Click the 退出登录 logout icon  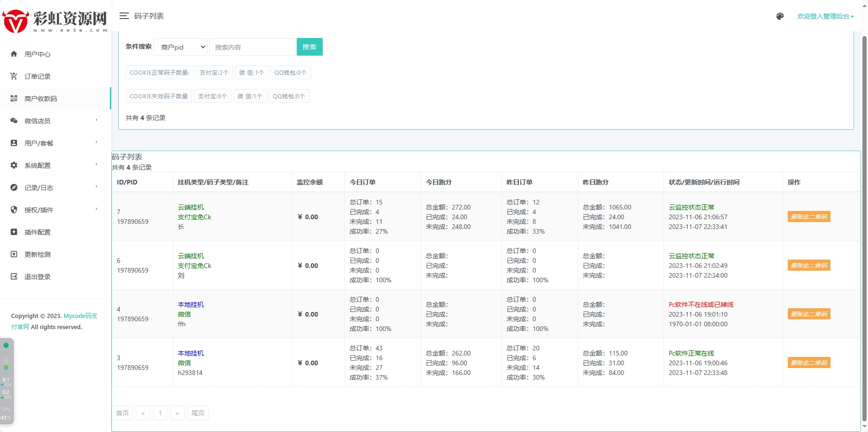14,277
